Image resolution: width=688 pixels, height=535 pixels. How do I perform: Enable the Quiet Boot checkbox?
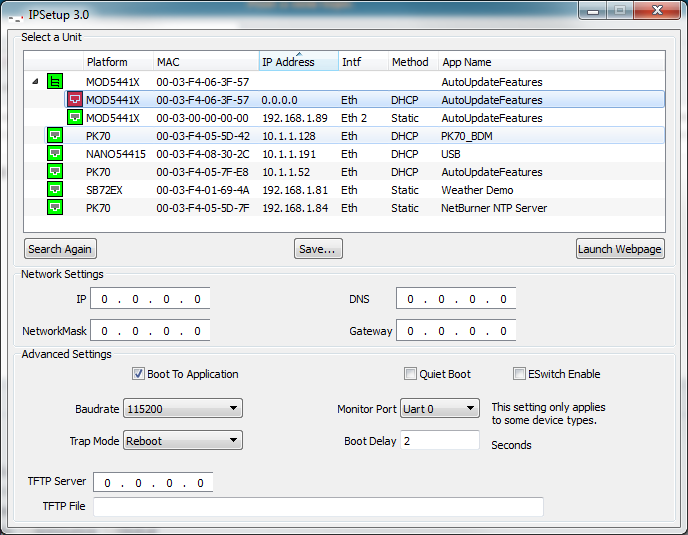(410, 373)
